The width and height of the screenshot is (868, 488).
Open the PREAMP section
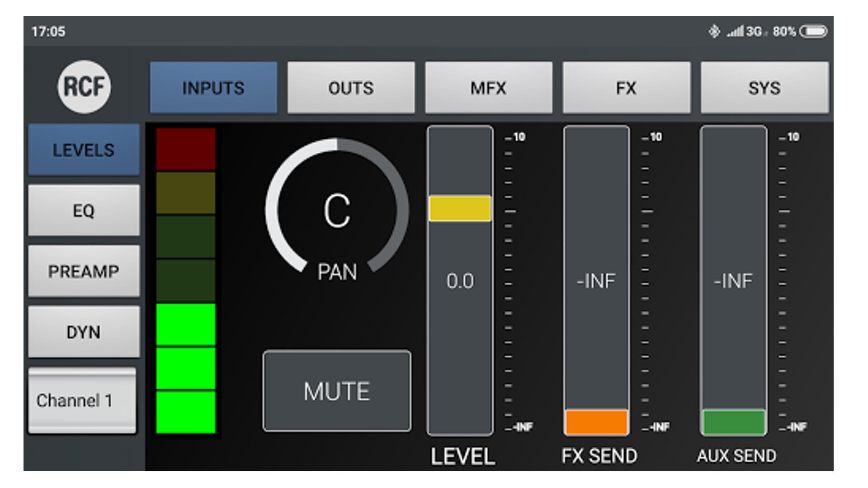click(x=84, y=271)
